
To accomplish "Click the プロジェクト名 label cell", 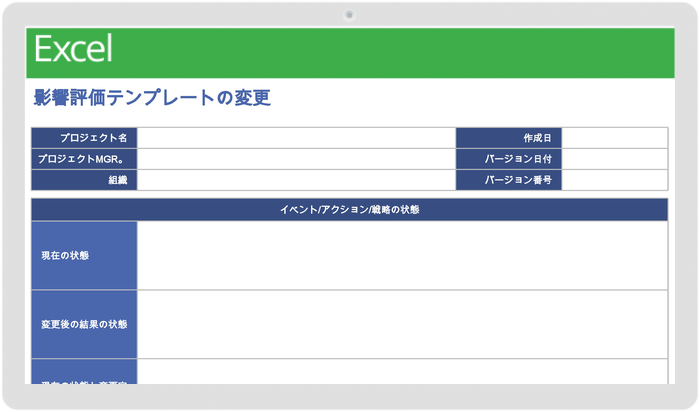I will point(84,138).
